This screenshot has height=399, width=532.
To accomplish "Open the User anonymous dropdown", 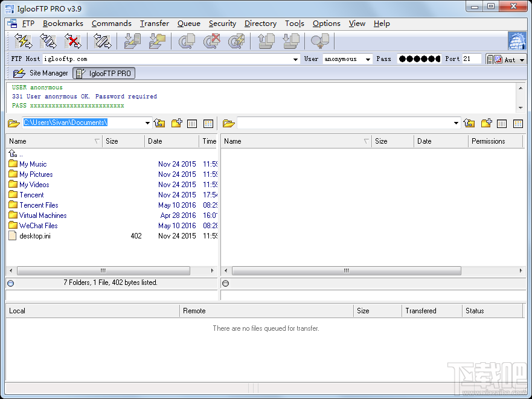I will point(368,60).
